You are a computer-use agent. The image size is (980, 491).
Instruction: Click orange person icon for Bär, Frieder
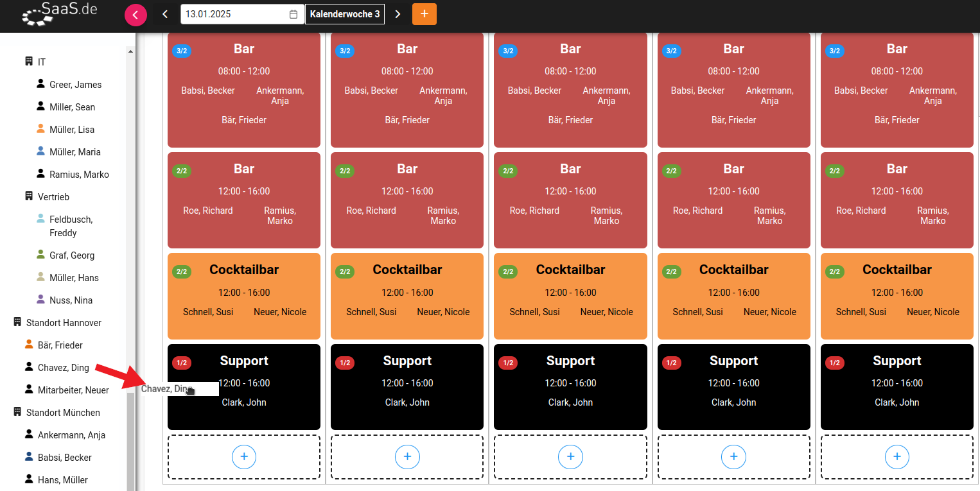29,345
